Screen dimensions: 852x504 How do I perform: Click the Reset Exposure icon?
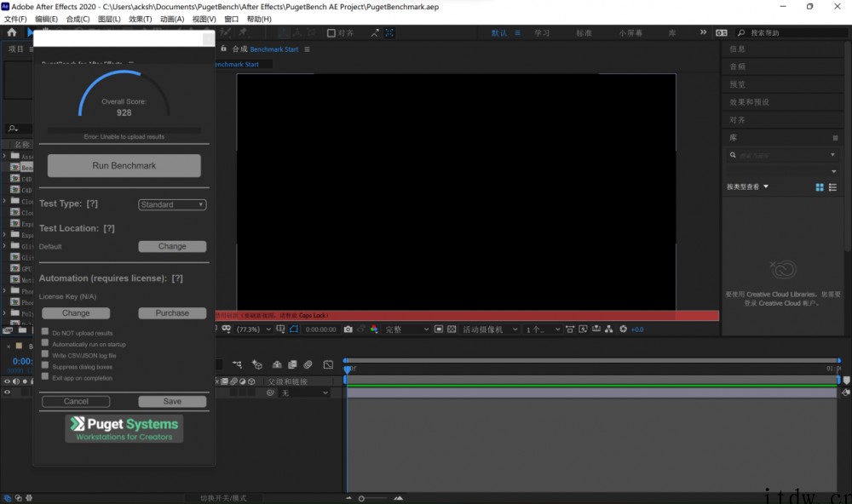[x=624, y=329]
